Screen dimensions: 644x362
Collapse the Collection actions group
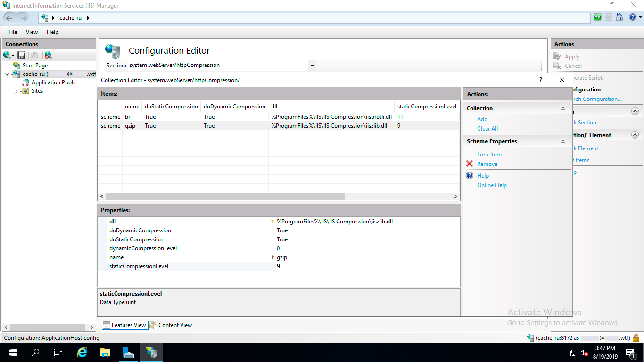point(563,108)
